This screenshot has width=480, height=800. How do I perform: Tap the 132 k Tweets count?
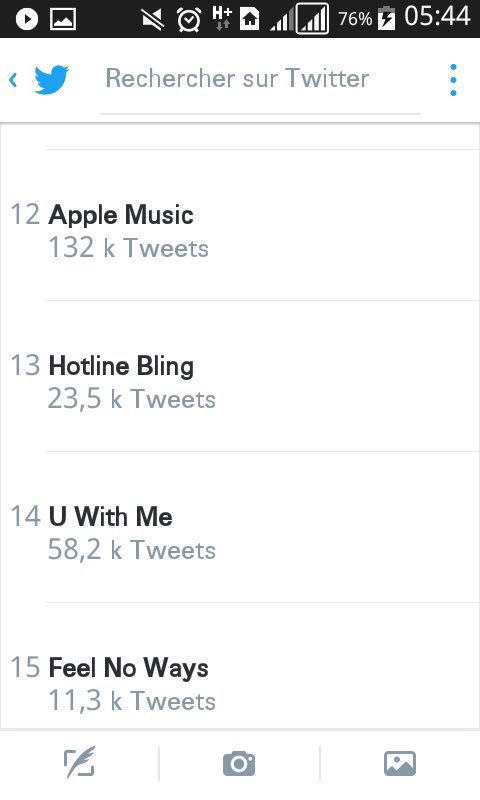[x=128, y=248]
